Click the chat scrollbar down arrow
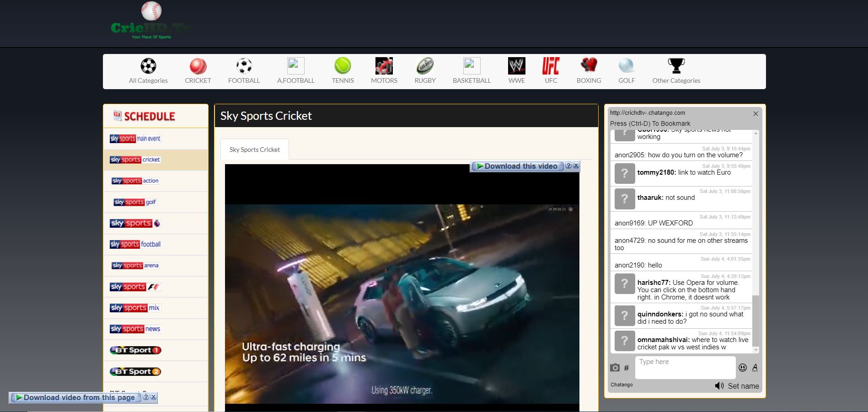 coord(755,350)
